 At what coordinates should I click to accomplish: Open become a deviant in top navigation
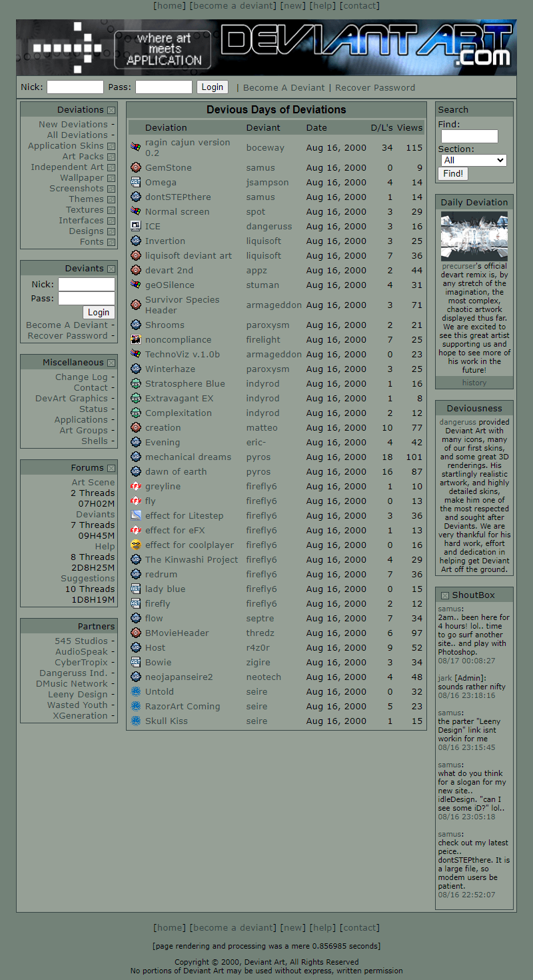(x=233, y=5)
